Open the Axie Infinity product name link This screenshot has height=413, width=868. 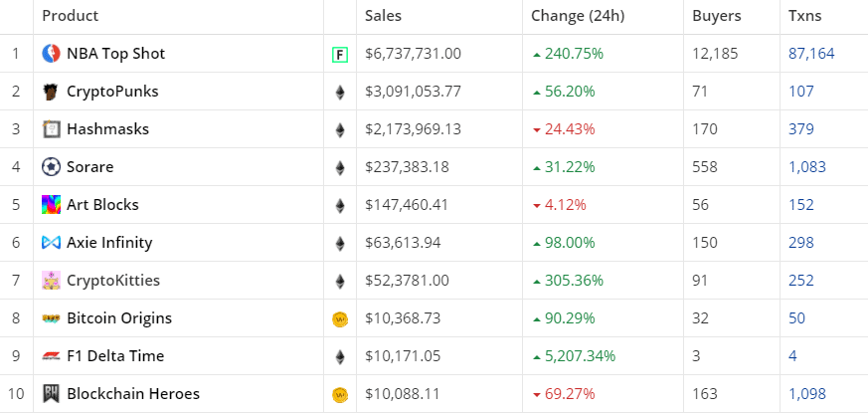click(x=109, y=242)
